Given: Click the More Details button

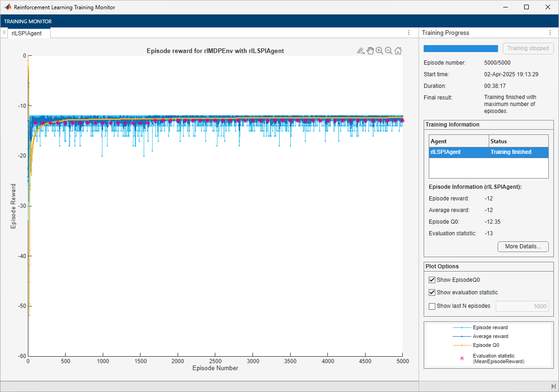Looking at the screenshot, I should [x=523, y=246].
